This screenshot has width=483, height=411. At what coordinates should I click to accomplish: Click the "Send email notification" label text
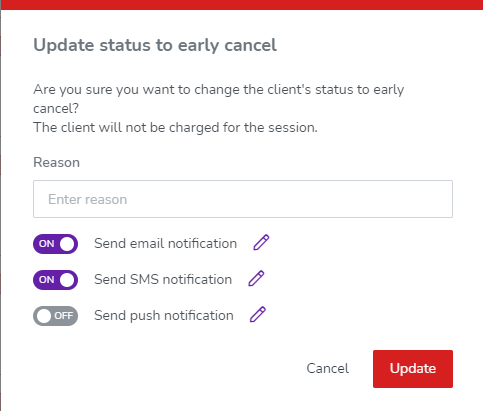(166, 244)
